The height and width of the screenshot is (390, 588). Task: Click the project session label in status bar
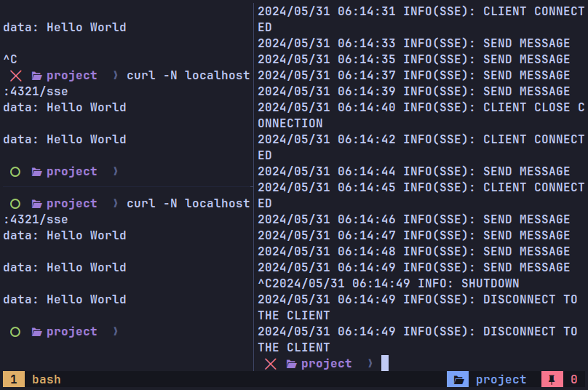tap(501, 380)
